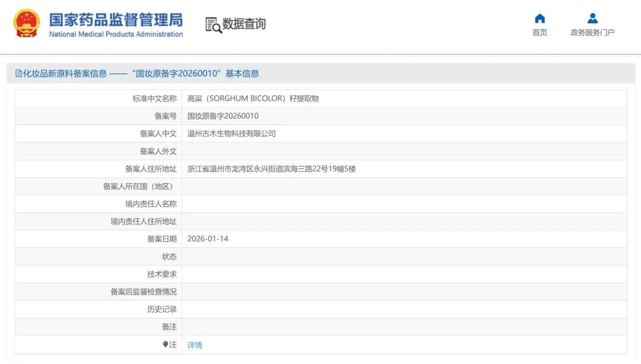This screenshot has height=364, width=641.
Task: Open the 政务服务门户 portal label
Action: pyautogui.click(x=592, y=33)
